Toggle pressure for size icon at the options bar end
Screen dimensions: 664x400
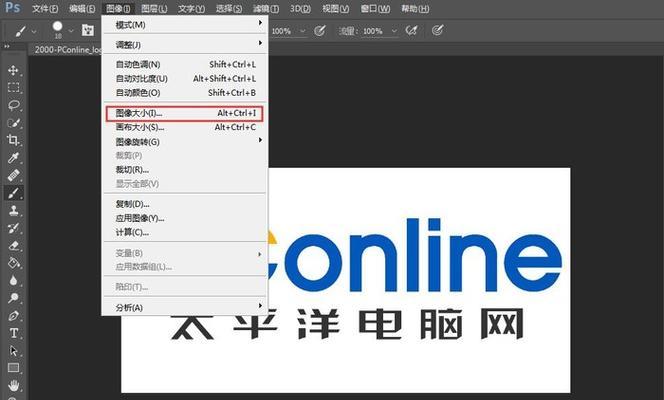[x=437, y=30]
